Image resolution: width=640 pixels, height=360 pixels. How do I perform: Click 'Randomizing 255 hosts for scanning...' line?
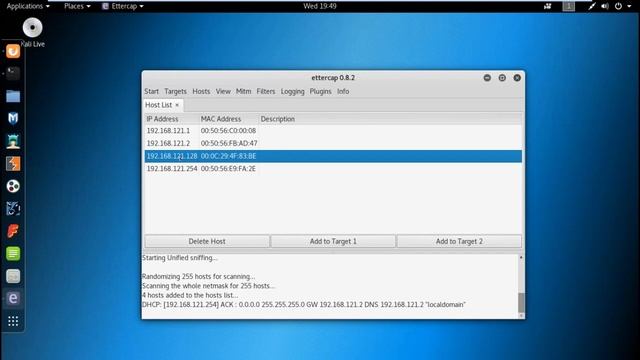pos(198,276)
